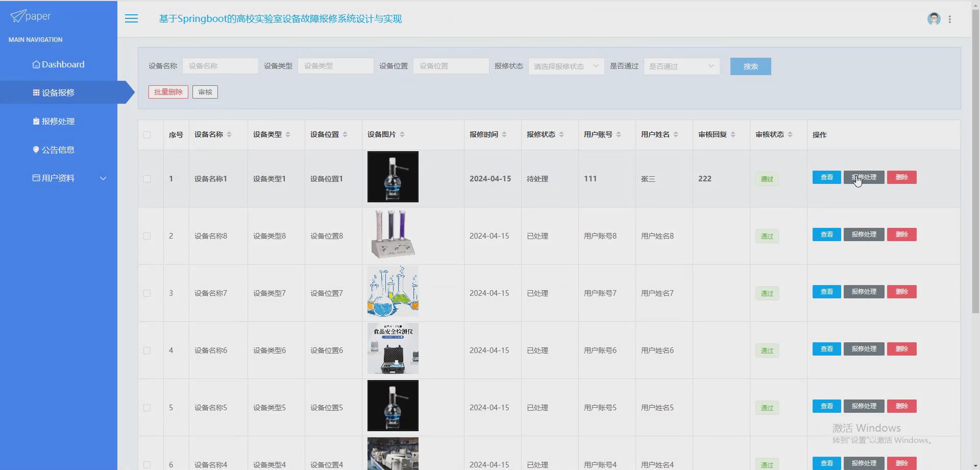Click the 张三 user name cell
This screenshot has height=470, width=980.
648,179
